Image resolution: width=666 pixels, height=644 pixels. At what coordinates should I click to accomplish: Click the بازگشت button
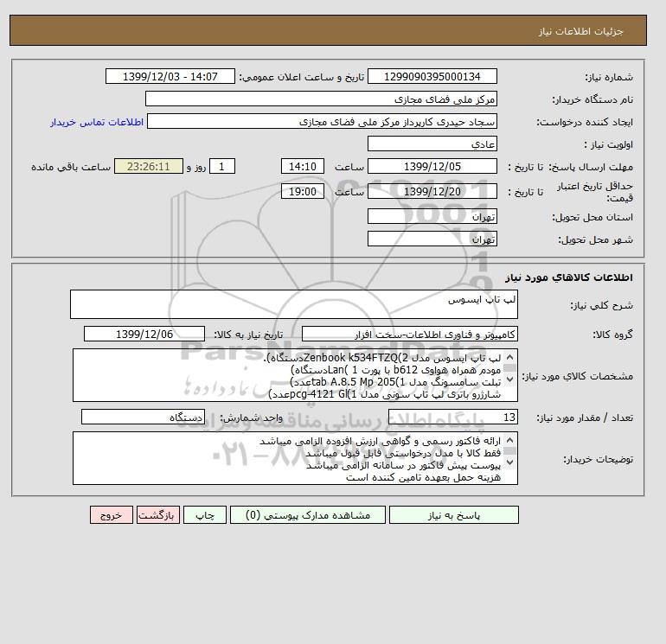(158, 515)
